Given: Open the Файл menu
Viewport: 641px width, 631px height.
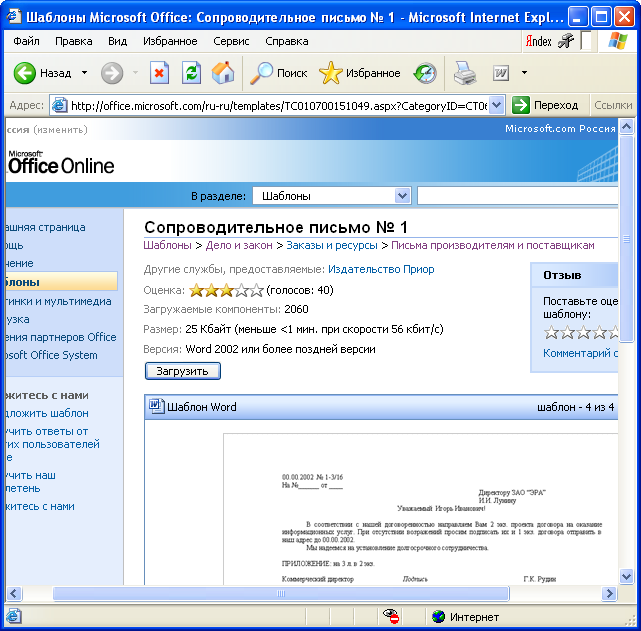Looking at the screenshot, I should (x=27, y=41).
